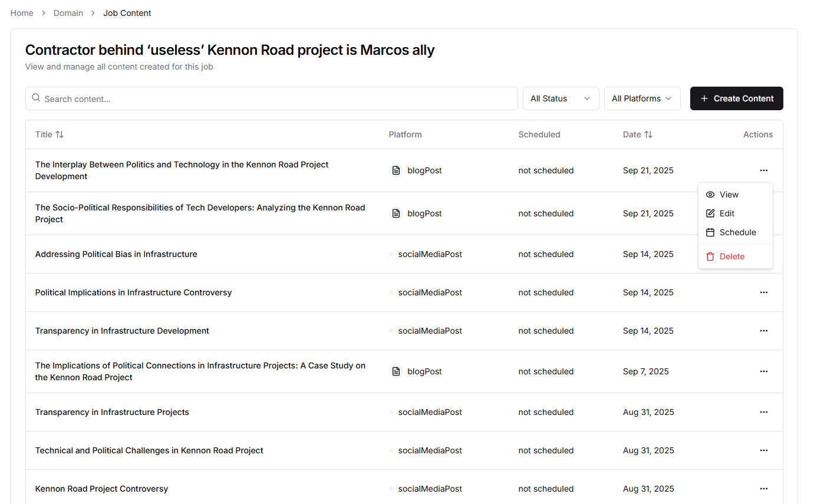814x504 pixels.
Task: Open actions menu for Kennon Road Project Controversy
Action: point(763,489)
